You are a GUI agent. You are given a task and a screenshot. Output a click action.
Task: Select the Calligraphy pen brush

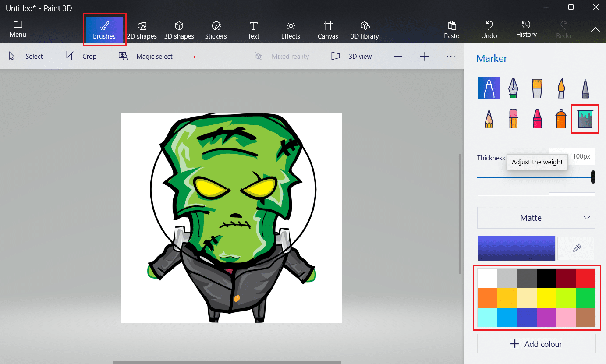(x=513, y=88)
